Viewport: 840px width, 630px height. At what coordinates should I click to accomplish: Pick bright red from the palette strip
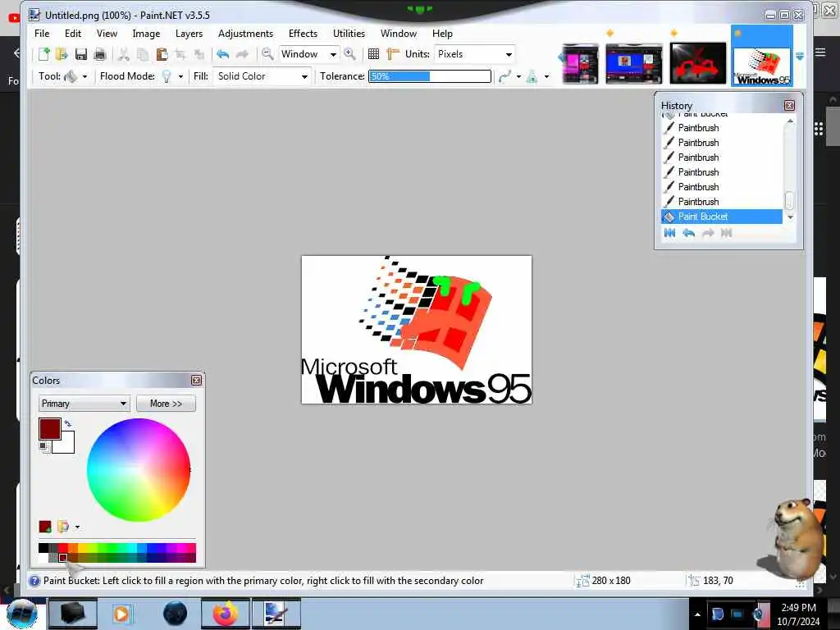click(x=62, y=547)
